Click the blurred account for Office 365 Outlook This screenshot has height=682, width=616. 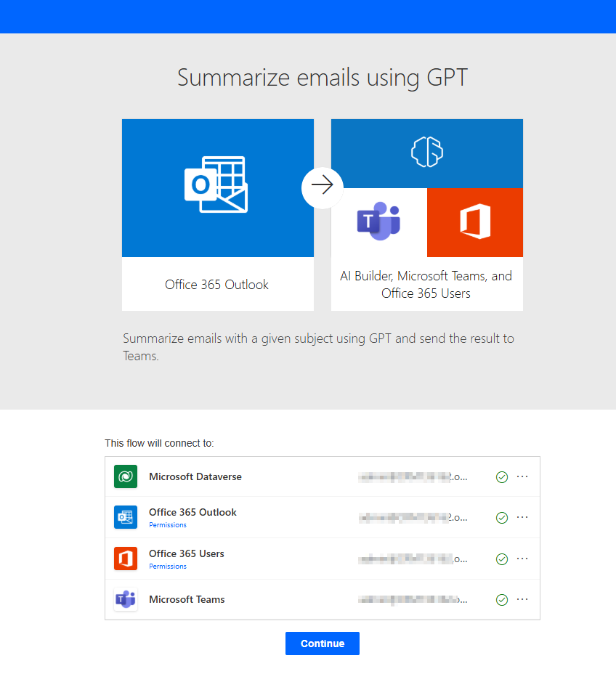(x=413, y=518)
